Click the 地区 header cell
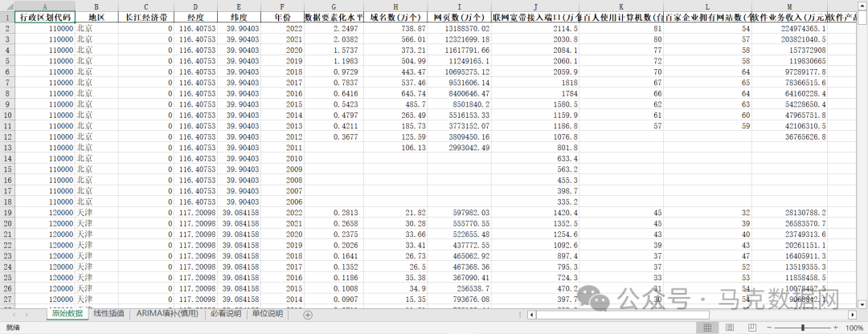 [96, 18]
